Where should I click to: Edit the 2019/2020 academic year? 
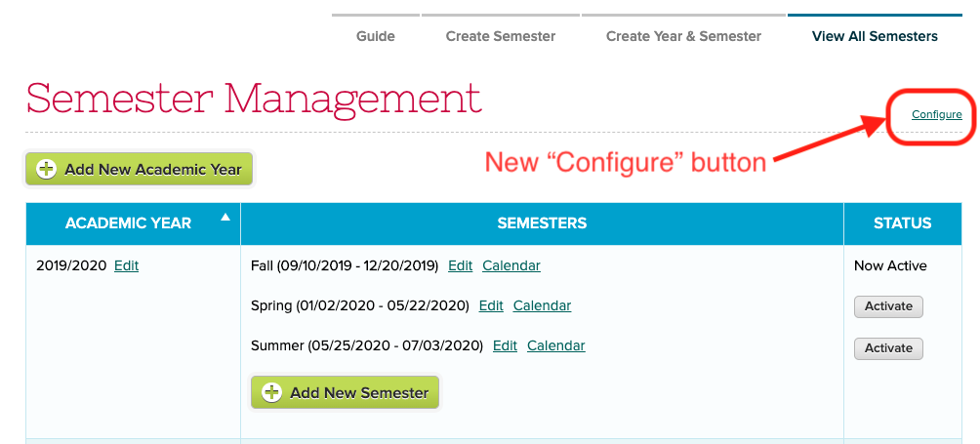click(x=127, y=265)
